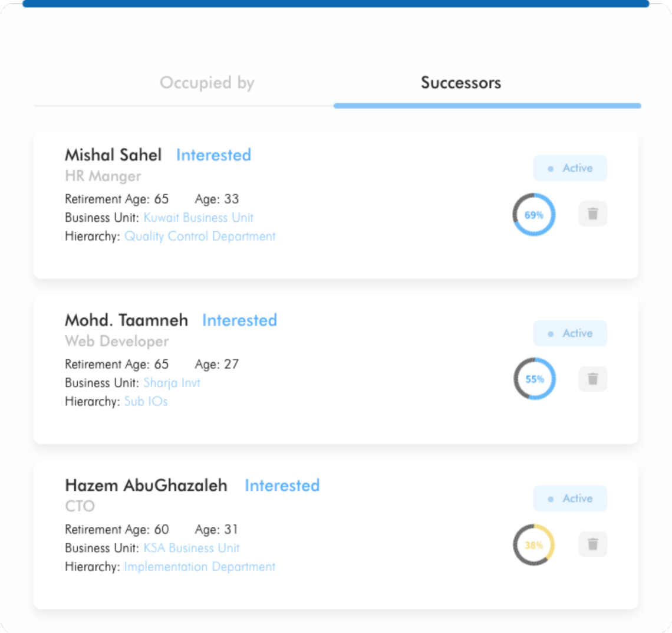
Task: Open the Sharja Invt business unit link
Action: [172, 382]
